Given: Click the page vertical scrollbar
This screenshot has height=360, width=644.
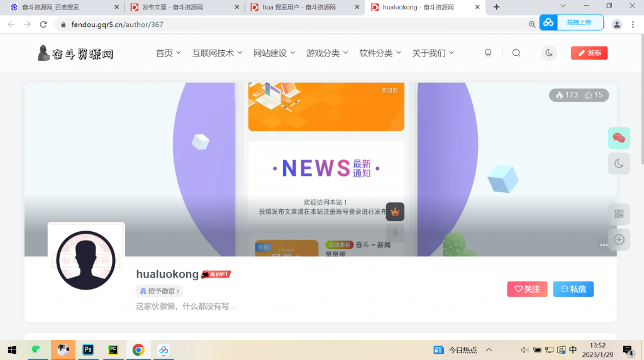Looking at the screenshot, I should click(642, 99).
